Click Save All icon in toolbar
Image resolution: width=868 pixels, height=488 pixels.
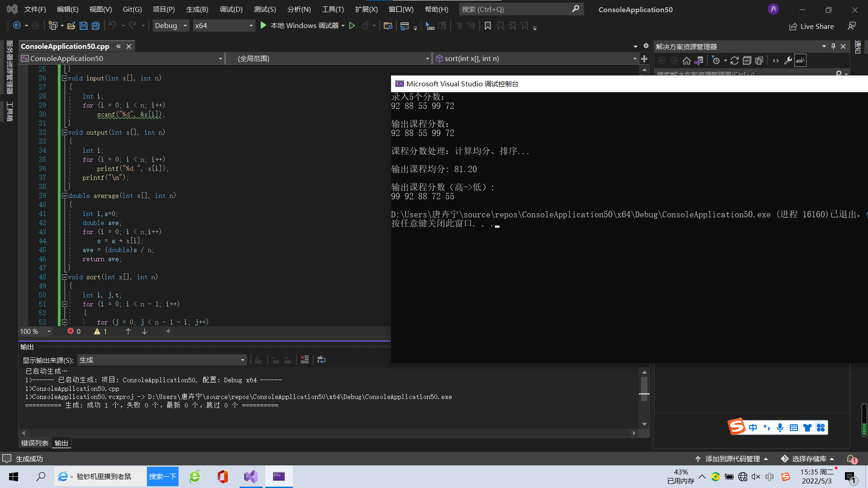[95, 26]
